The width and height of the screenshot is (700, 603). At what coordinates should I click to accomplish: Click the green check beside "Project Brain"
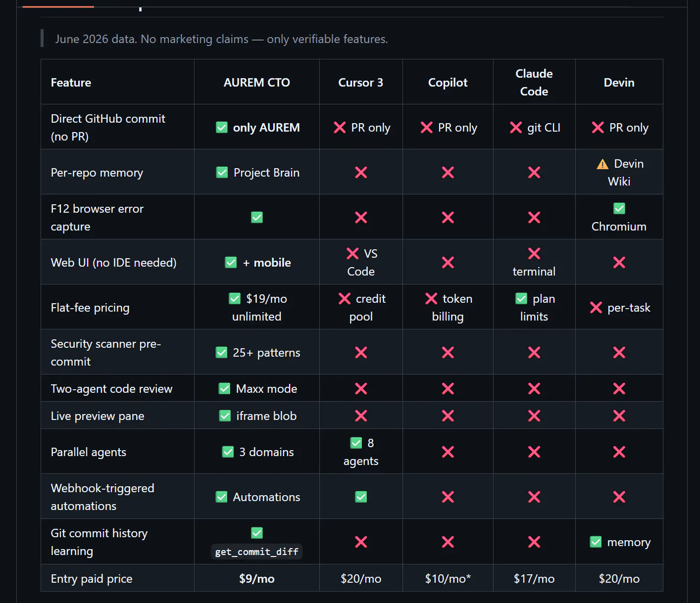point(222,173)
